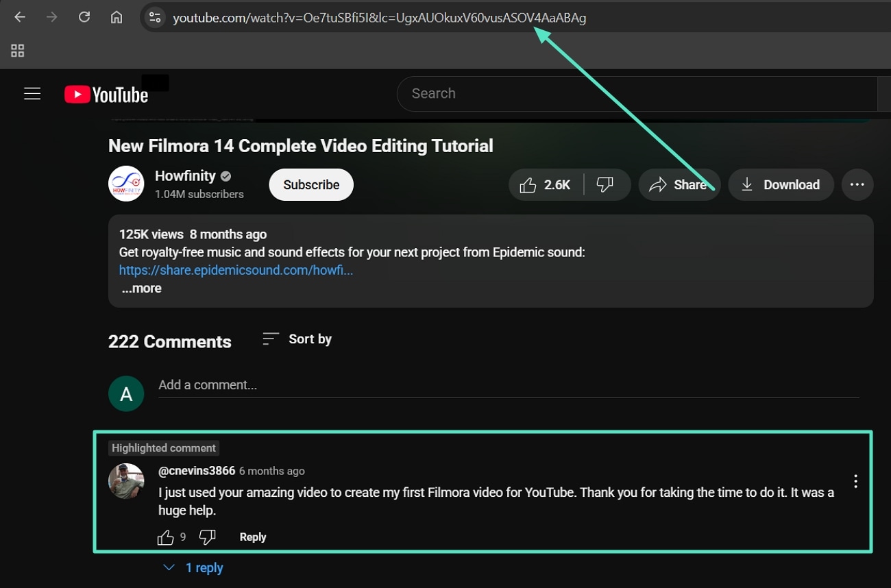Download the video

coord(781,184)
